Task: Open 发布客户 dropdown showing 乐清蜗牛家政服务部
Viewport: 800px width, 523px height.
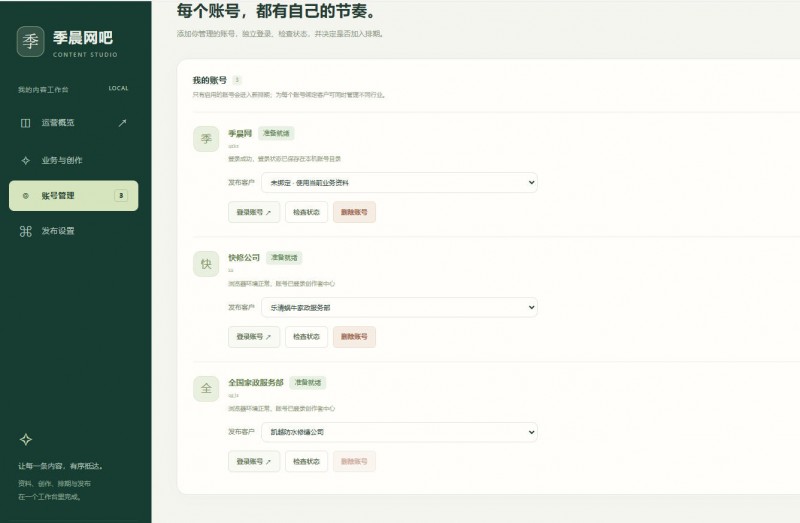Action: click(x=399, y=307)
